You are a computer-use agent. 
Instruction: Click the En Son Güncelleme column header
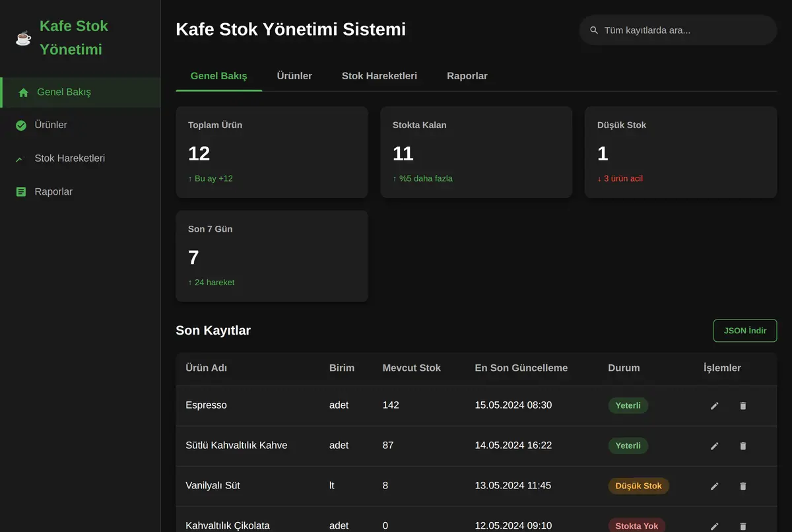[x=521, y=368]
